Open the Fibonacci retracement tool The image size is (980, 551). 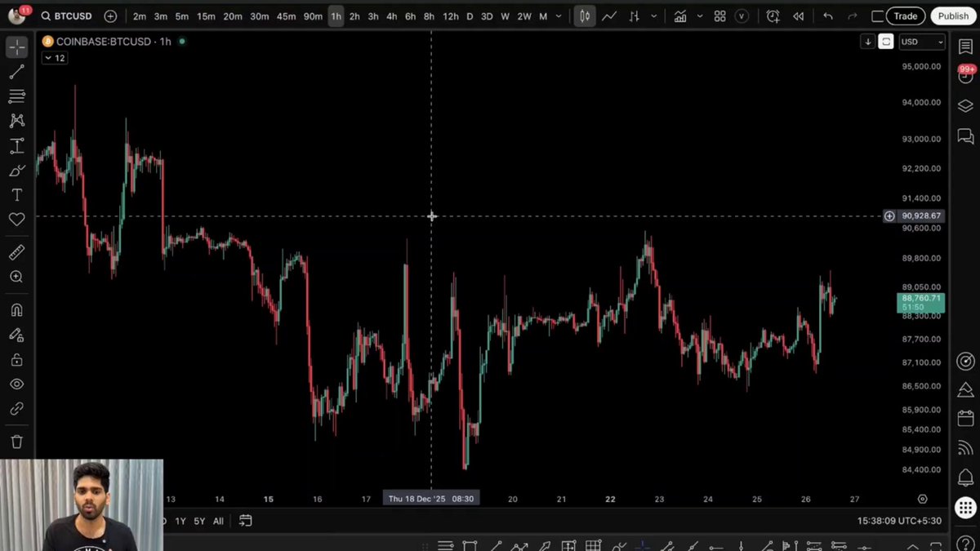click(16, 96)
